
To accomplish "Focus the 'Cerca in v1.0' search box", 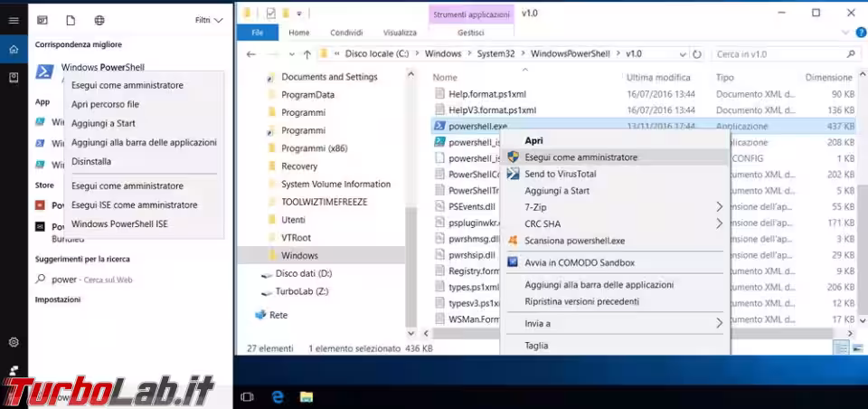I will [786, 54].
